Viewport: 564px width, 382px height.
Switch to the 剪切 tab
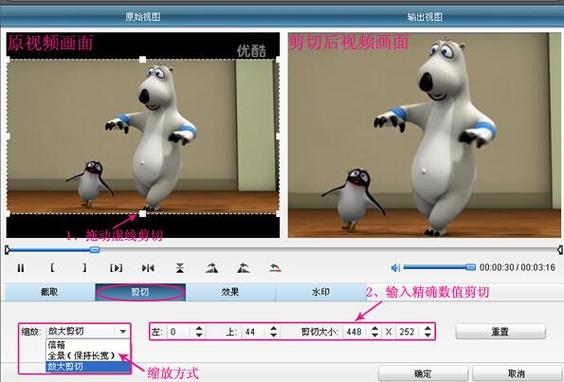pyautogui.click(x=140, y=292)
